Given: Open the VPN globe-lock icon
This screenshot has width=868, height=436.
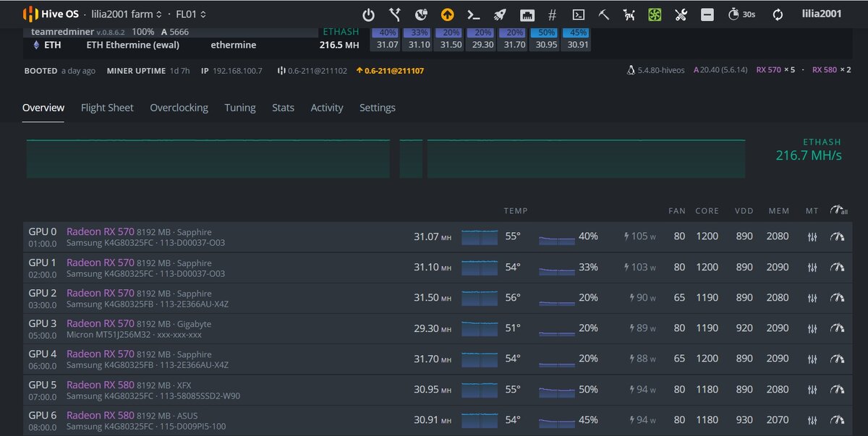Looking at the screenshot, I should pos(421,14).
